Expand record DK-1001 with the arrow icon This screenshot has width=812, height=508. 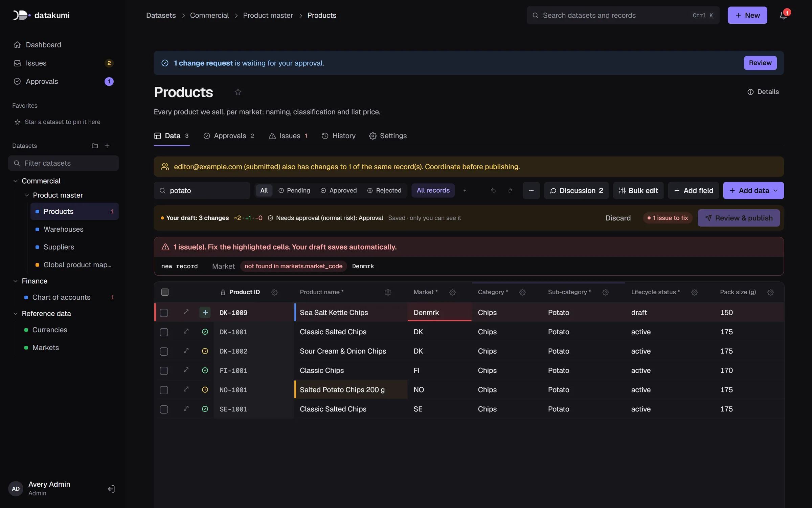point(186,332)
